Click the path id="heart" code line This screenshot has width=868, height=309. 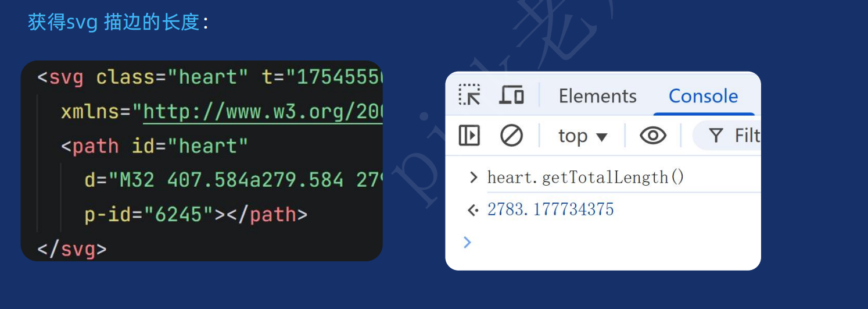(155, 145)
